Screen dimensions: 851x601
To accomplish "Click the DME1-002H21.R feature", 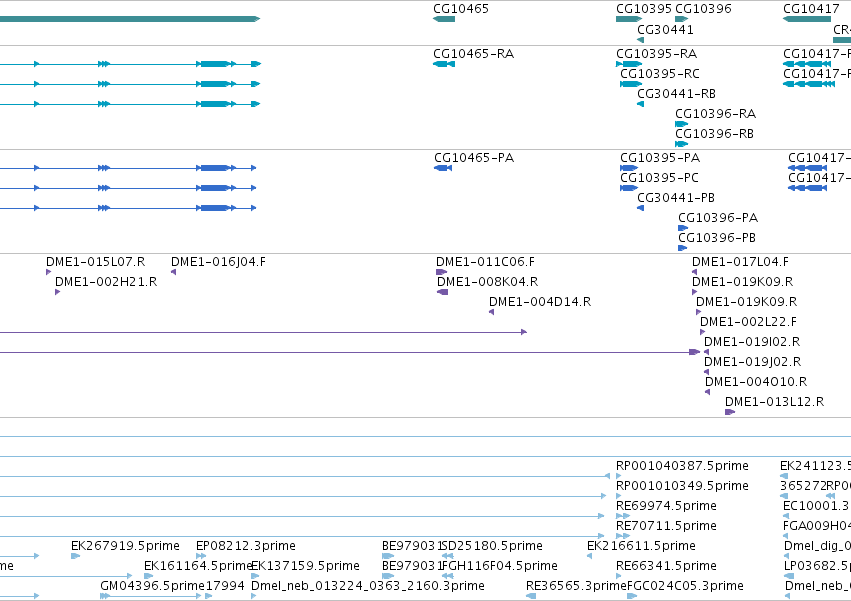I will pyautogui.click(x=106, y=282).
